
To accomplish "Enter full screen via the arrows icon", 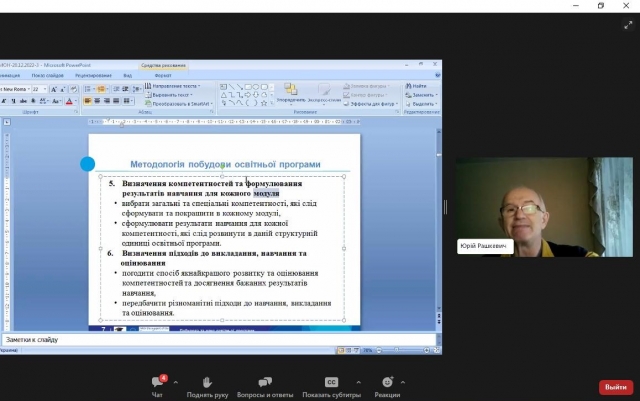I will pos(627,25).
